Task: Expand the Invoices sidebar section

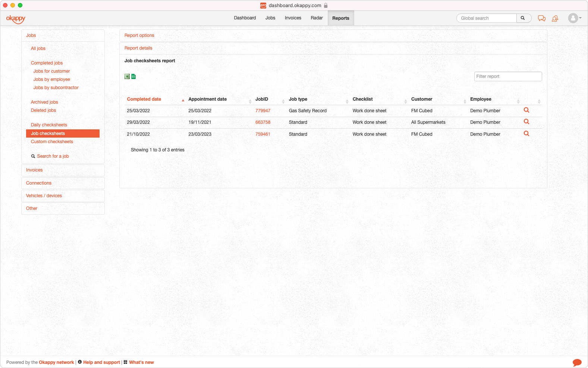Action: pyautogui.click(x=63, y=170)
